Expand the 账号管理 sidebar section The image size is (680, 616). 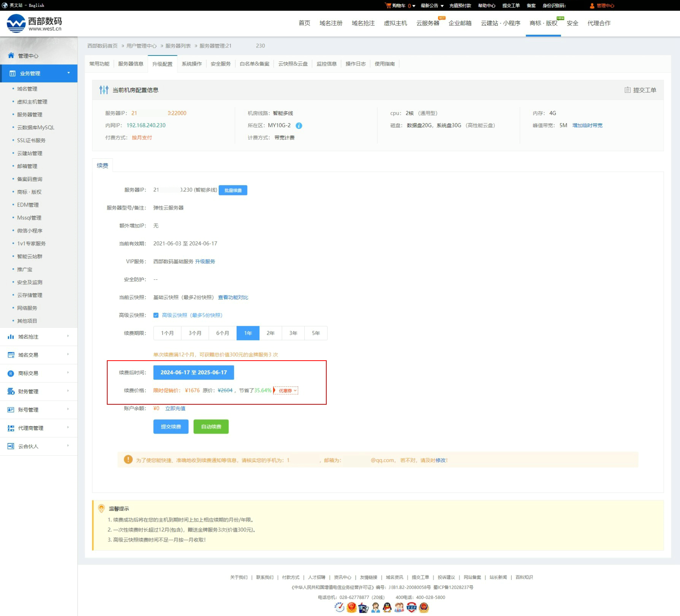[x=38, y=410]
